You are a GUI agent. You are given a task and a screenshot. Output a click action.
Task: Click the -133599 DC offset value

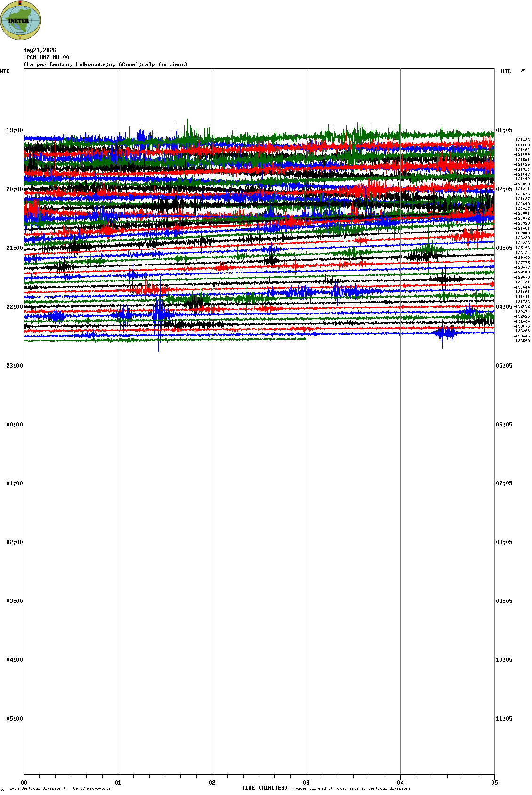click(522, 341)
